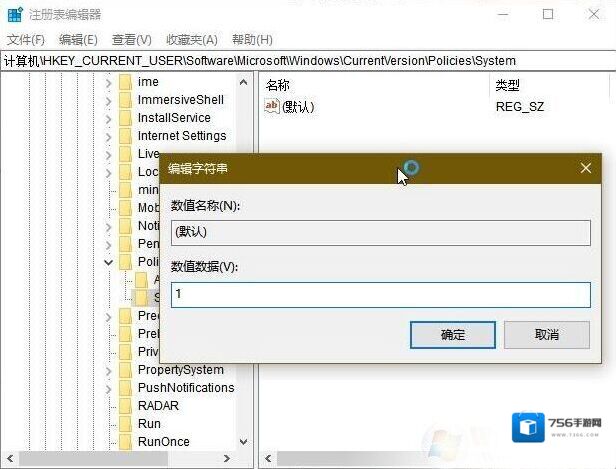The height and width of the screenshot is (469, 616).
Task: Expand the Live tree node
Action: point(108,155)
